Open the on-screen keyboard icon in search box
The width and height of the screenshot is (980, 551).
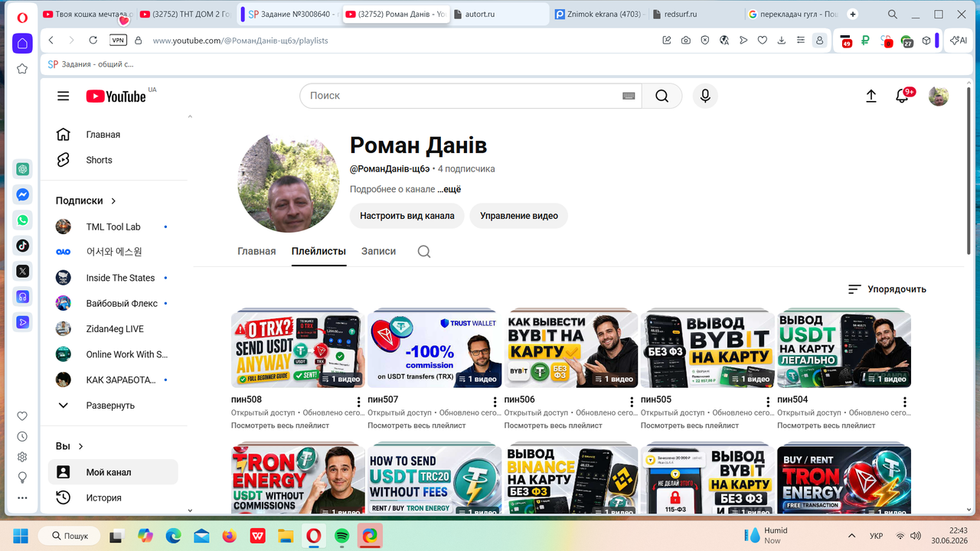click(629, 96)
